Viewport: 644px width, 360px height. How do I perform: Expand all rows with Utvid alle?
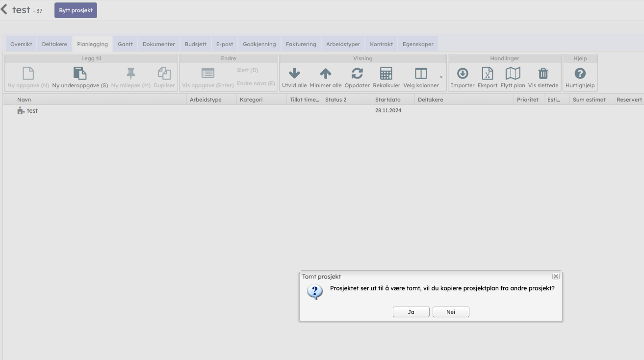(x=294, y=74)
